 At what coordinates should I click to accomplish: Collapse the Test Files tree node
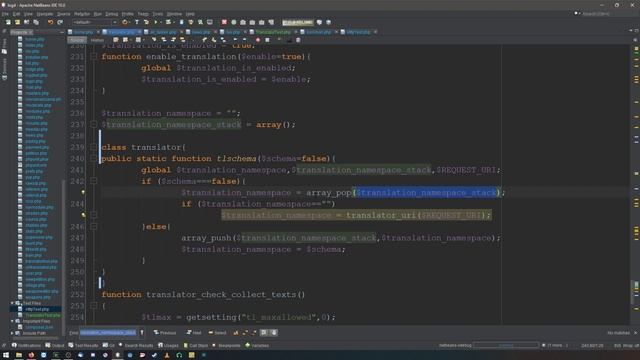(12, 303)
